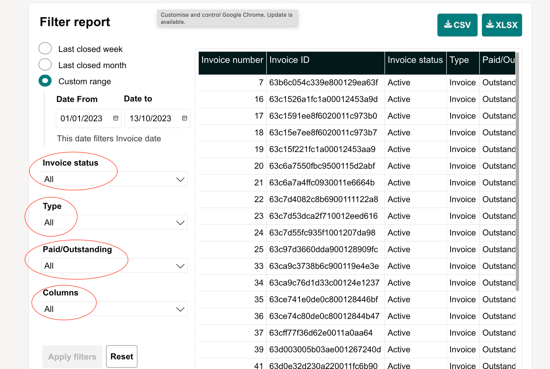The width and height of the screenshot is (550, 369).
Task: Expand the Invoice status dropdown
Action: (x=114, y=179)
